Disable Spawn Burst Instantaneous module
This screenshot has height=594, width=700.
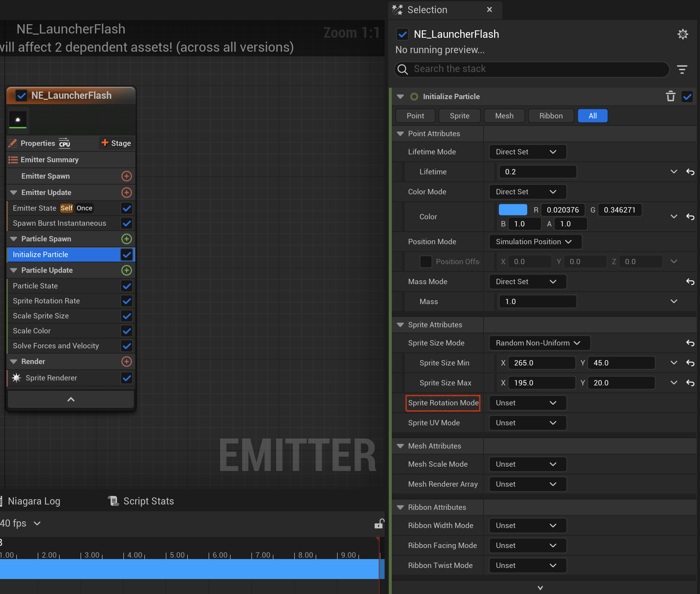(x=127, y=223)
